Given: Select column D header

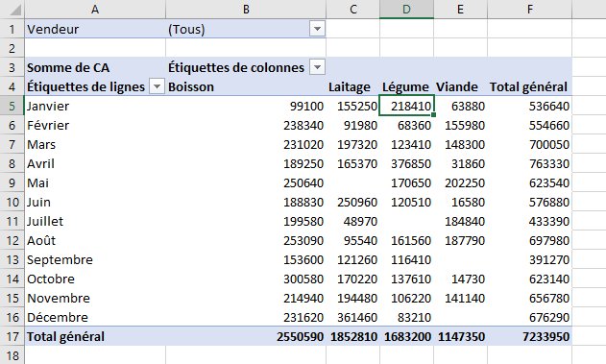Looking at the screenshot, I should tap(406, 10).
